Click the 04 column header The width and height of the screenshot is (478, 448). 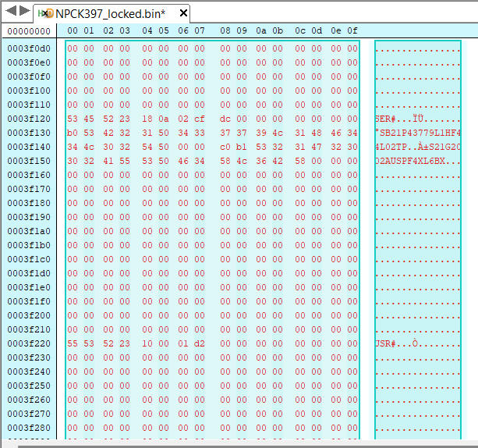[147, 30]
